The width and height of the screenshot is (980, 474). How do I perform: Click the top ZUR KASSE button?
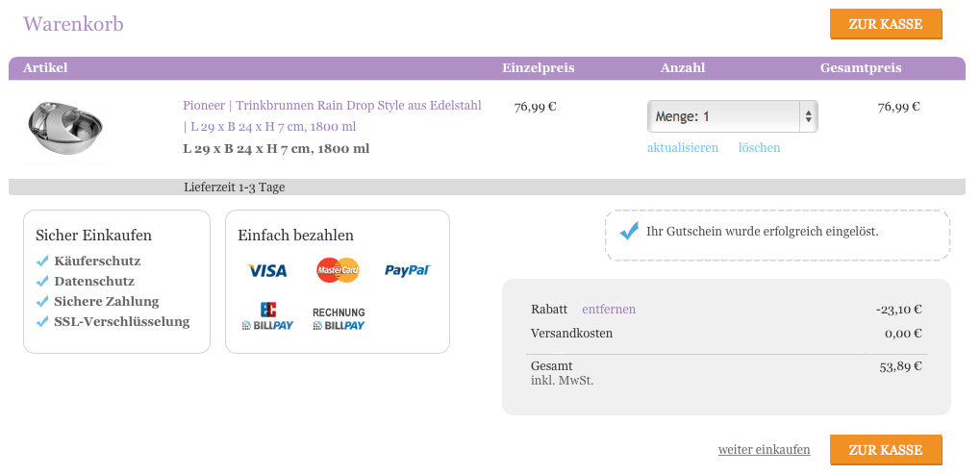pyautogui.click(x=886, y=24)
